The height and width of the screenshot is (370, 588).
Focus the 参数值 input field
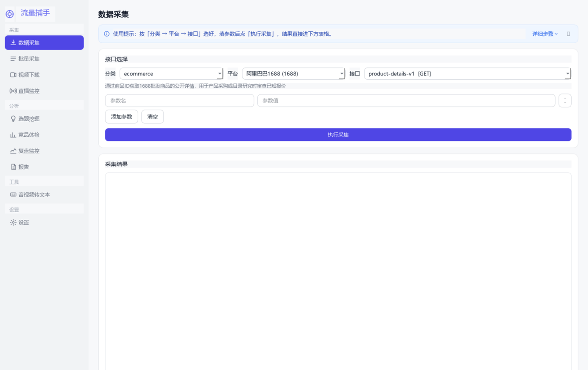[x=406, y=101]
